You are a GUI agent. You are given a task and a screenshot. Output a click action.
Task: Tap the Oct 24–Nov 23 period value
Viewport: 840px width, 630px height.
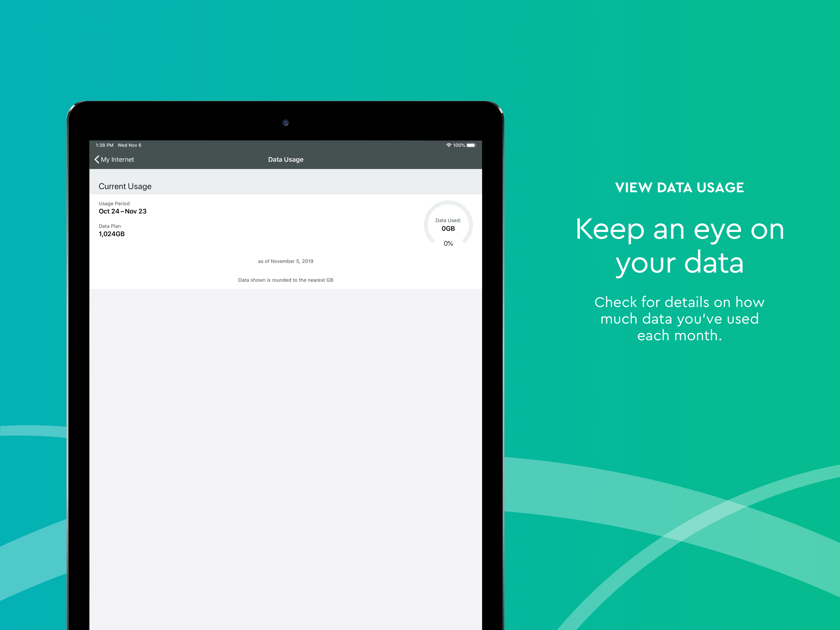tap(122, 211)
